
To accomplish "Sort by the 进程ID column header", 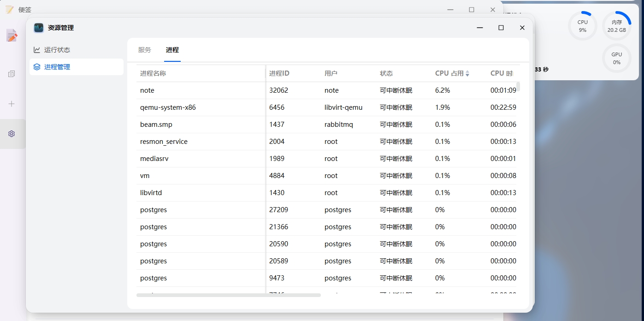I will click(x=279, y=73).
